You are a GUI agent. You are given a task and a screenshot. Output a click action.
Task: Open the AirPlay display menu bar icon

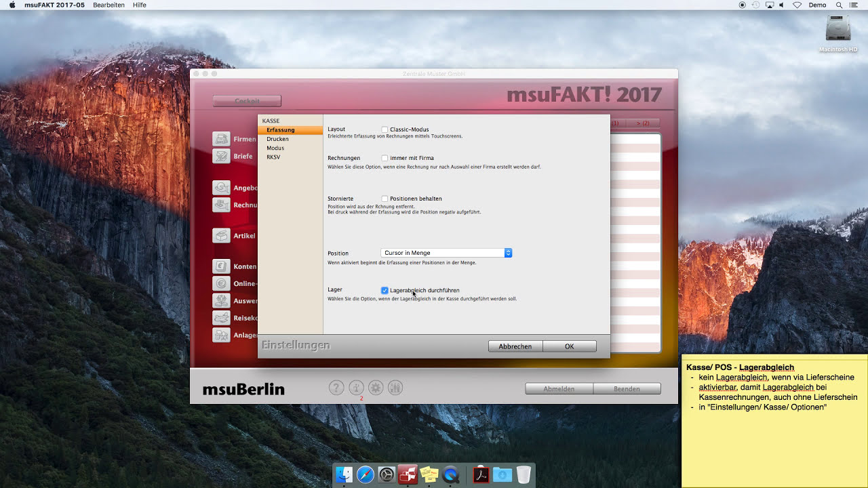click(770, 5)
